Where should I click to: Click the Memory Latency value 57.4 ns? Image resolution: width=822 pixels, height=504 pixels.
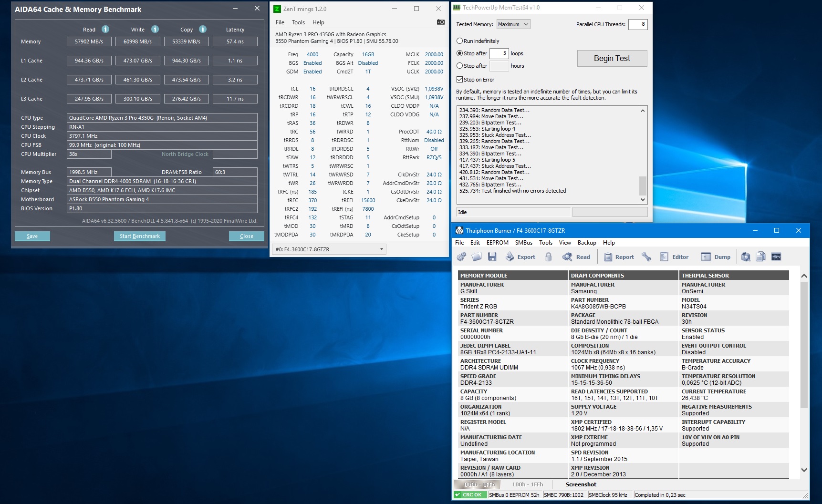(235, 41)
